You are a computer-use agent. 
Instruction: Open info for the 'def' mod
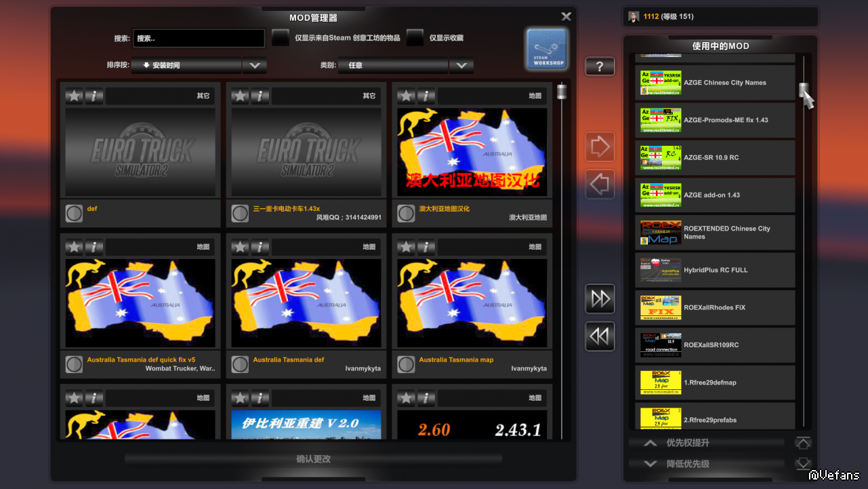click(x=94, y=96)
